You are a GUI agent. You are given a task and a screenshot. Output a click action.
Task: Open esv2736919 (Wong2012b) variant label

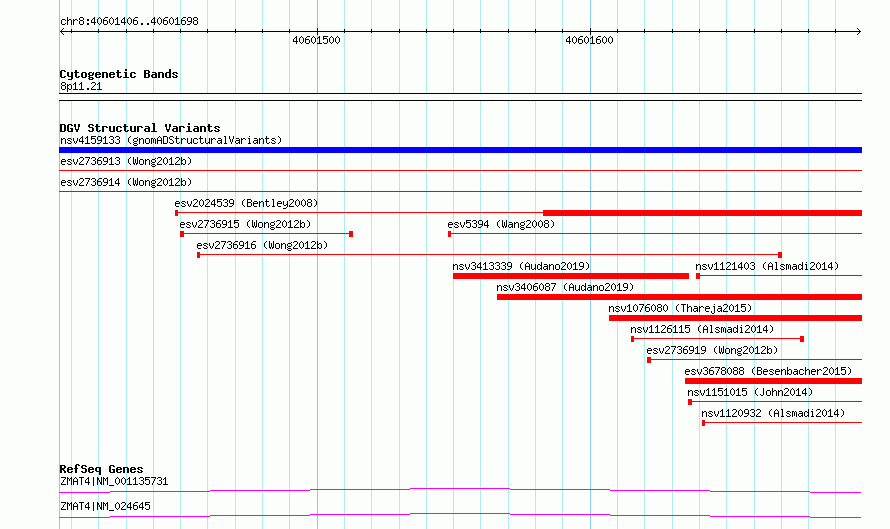point(712,350)
